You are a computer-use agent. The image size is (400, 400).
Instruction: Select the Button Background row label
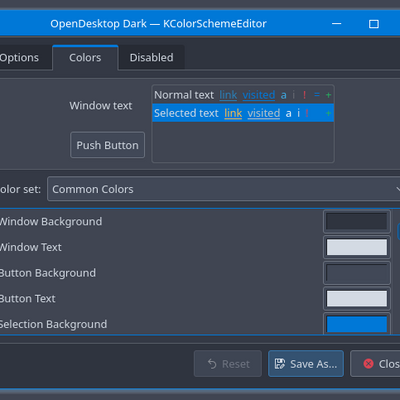[48, 273]
